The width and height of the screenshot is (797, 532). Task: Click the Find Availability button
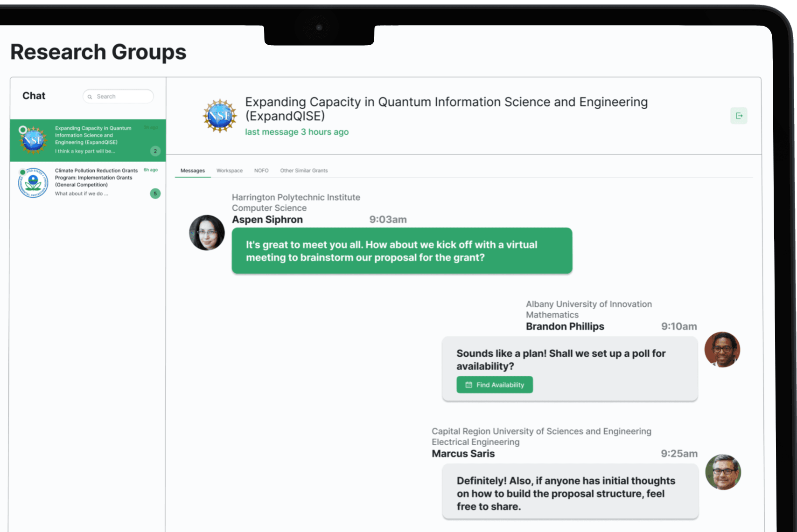[495, 385]
